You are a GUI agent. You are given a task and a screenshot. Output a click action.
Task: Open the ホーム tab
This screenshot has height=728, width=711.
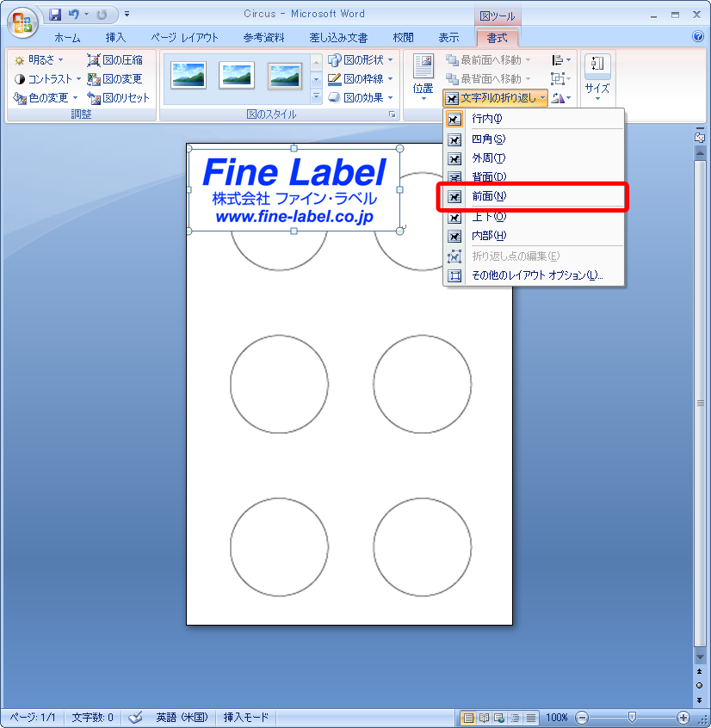pyautogui.click(x=67, y=38)
